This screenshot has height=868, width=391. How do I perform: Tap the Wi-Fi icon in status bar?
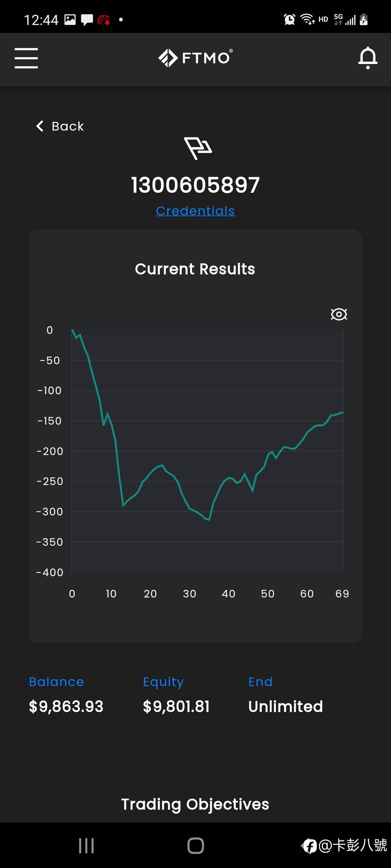point(307,20)
